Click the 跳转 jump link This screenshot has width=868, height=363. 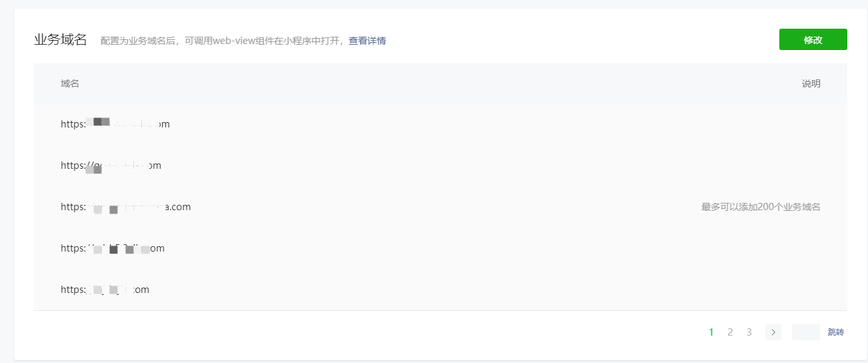(836, 332)
